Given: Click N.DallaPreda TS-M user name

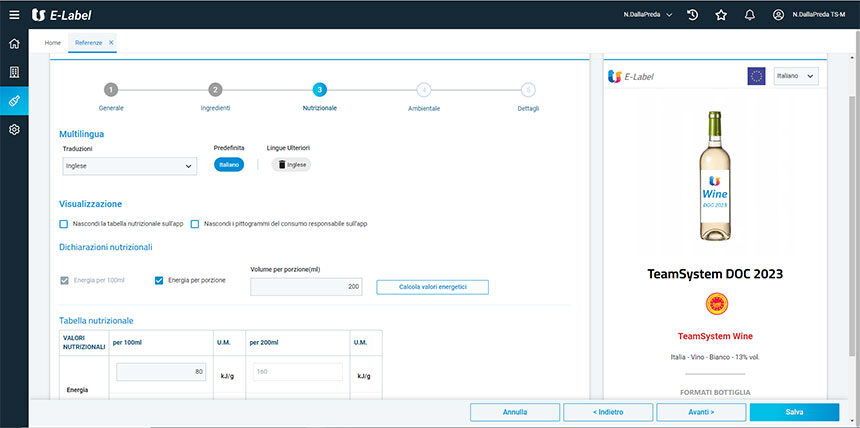Looking at the screenshot, I should [x=819, y=15].
